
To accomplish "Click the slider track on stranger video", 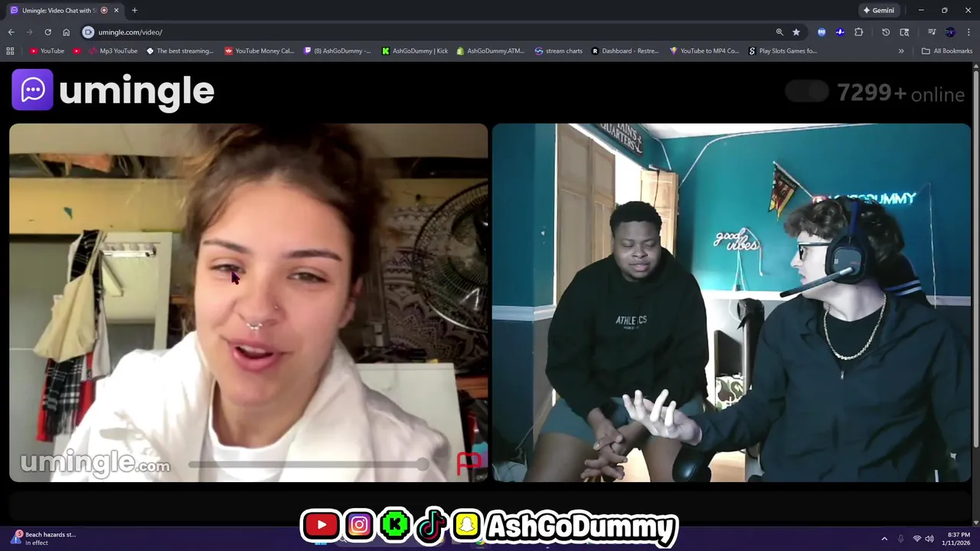I will 309,464.
